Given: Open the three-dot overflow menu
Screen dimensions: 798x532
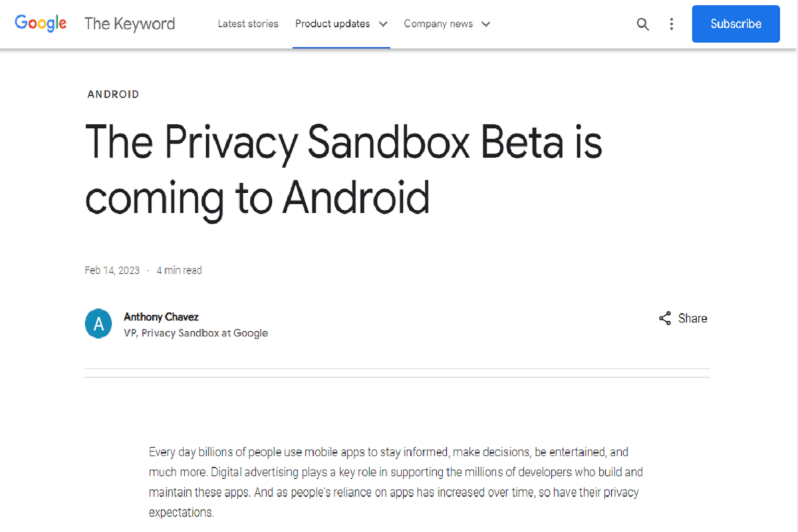Looking at the screenshot, I should coord(672,23).
